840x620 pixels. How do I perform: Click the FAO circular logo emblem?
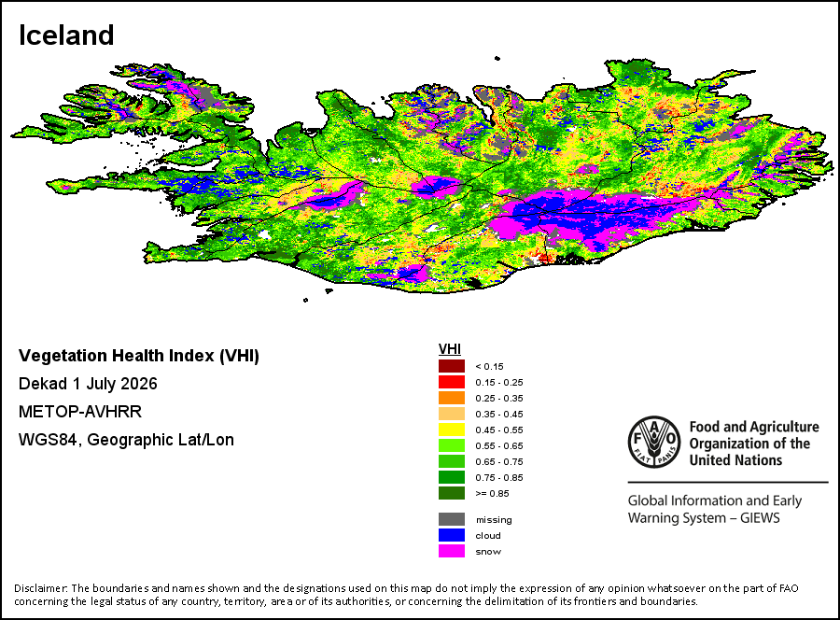point(654,443)
